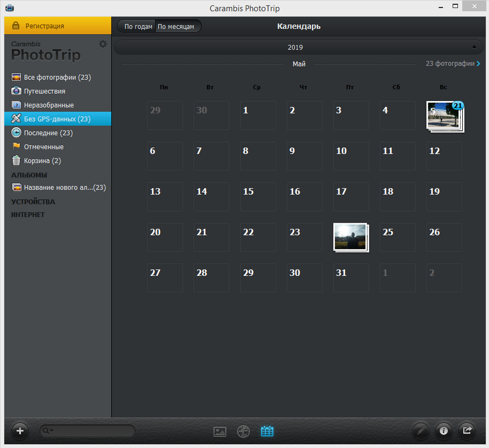Select day 1 in May calendar
This screenshot has height=448, width=489.
click(258, 115)
